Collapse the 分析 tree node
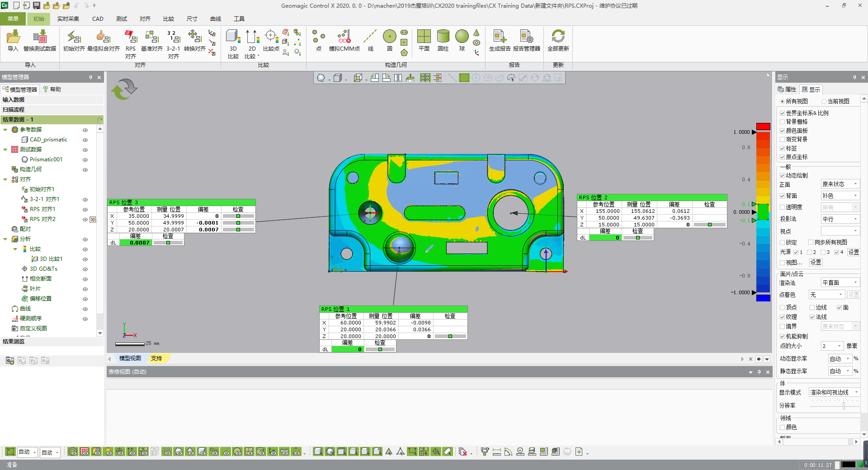Image resolution: width=868 pixels, height=470 pixels. pos(5,239)
